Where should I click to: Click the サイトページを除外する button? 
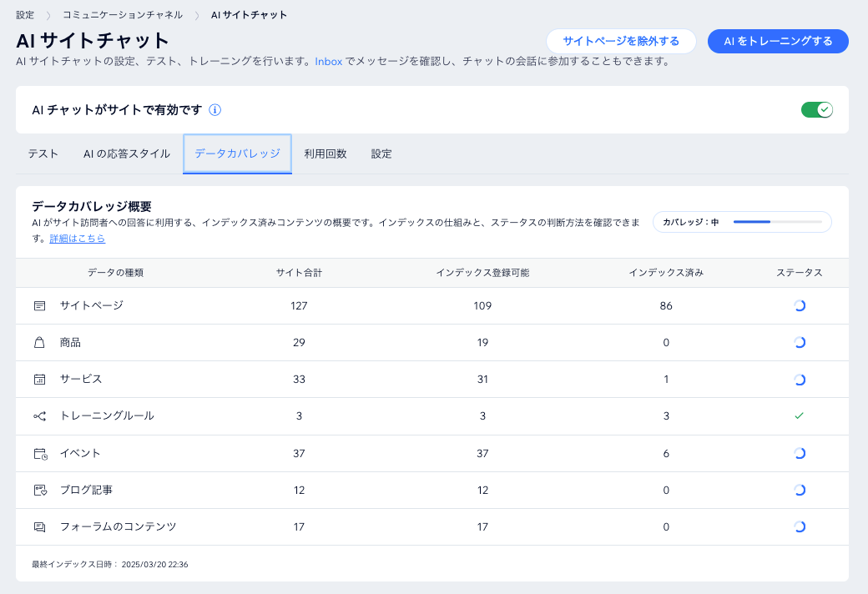pos(622,41)
